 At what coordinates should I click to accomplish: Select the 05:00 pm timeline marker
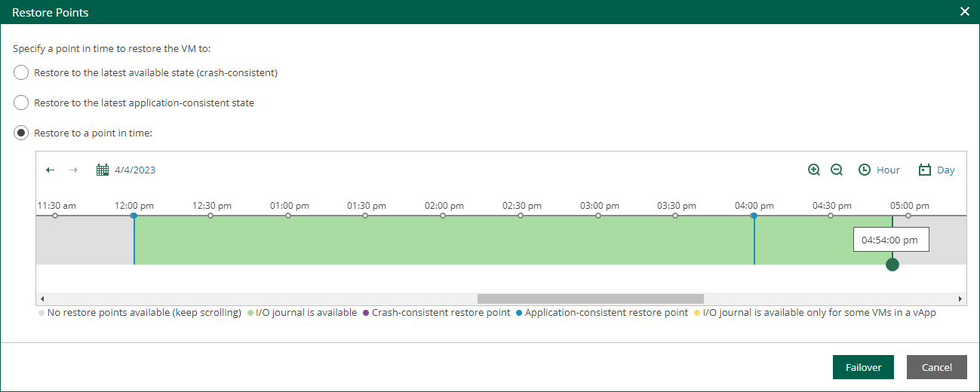pos(908,216)
